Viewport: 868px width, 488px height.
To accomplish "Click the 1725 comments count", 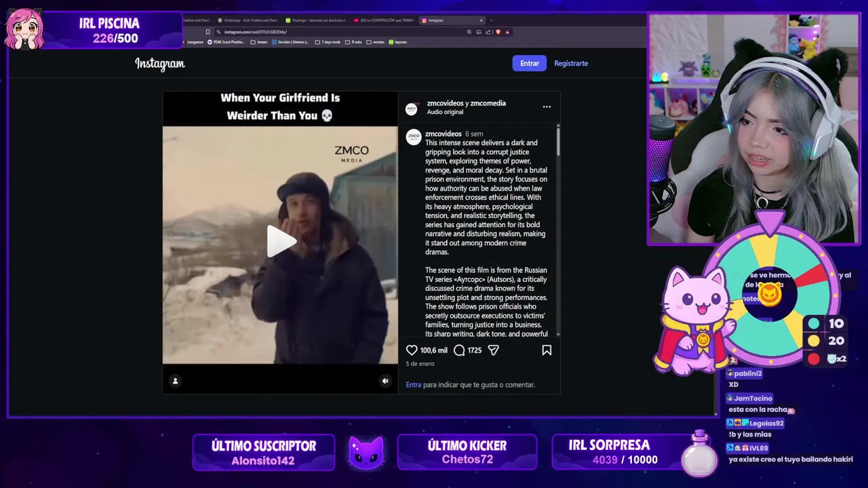I will (474, 350).
